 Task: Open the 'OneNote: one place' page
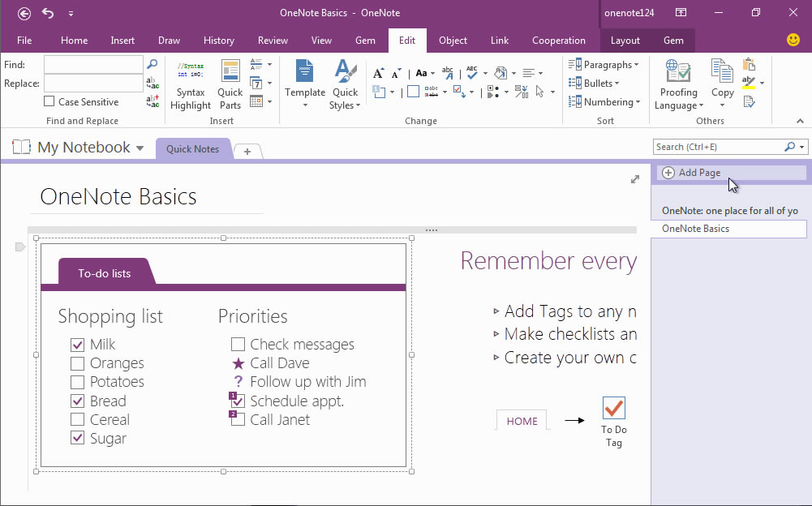pyautogui.click(x=729, y=211)
